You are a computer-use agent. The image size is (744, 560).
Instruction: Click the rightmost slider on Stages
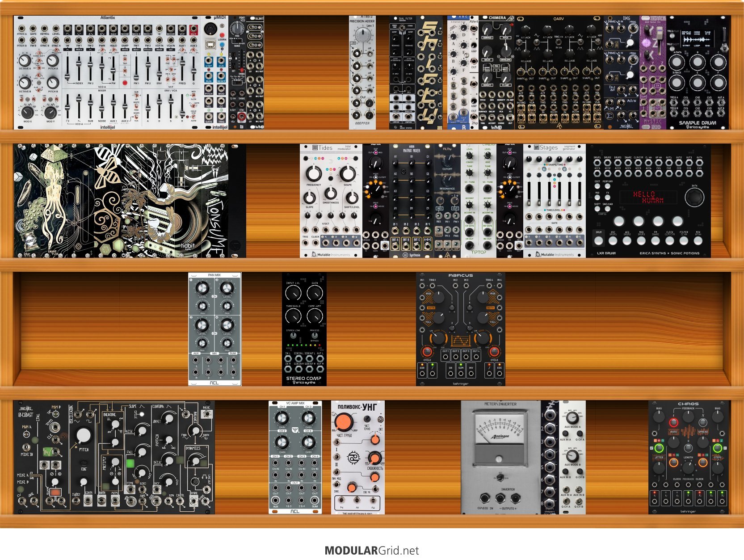pyautogui.click(x=580, y=193)
